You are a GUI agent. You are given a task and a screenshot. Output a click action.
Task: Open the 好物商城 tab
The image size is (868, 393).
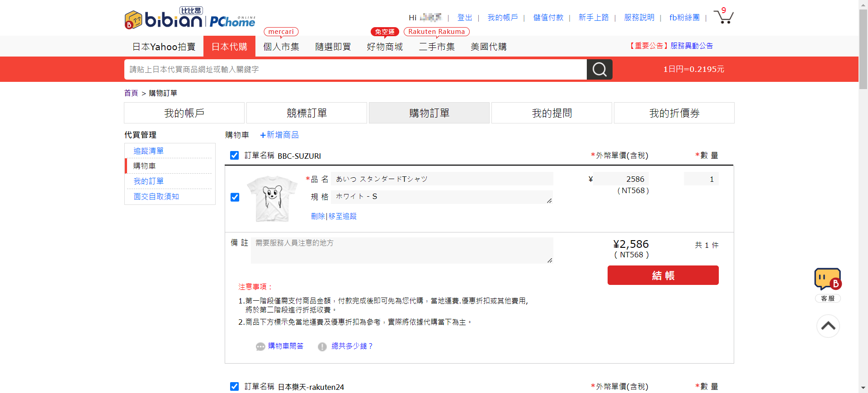pyautogui.click(x=385, y=47)
